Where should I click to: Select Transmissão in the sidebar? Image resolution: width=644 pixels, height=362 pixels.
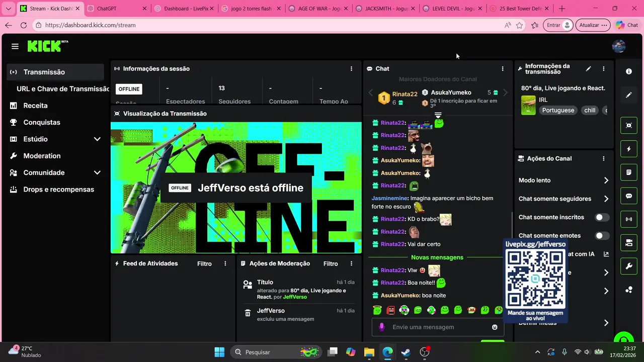pos(55,72)
